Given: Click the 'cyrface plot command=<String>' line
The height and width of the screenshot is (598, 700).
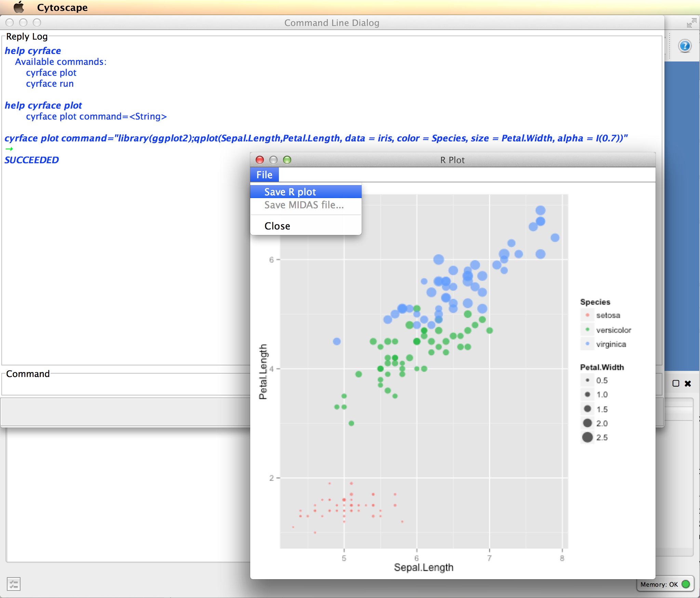Looking at the screenshot, I should pyautogui.click(x=96, y=116).
